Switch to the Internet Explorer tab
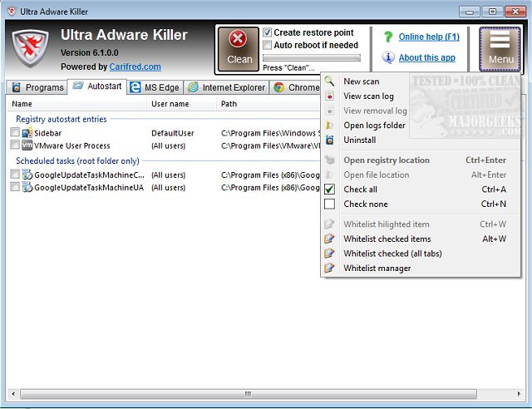 click(x=227, y=87)
